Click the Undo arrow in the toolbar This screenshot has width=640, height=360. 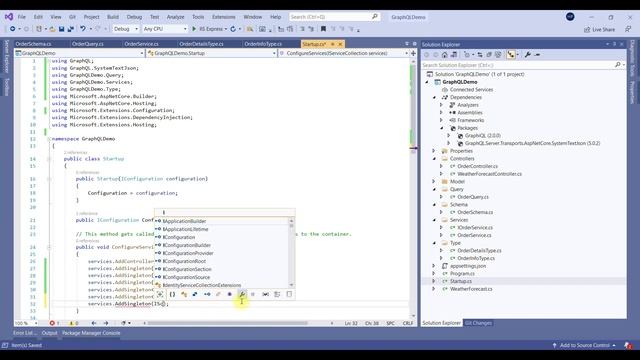coord(83,29)
